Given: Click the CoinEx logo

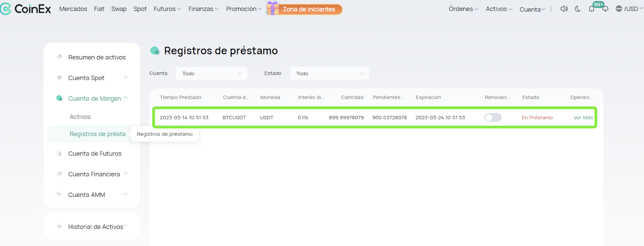Looking at the screenshot, I should click(x=26, y=9).
